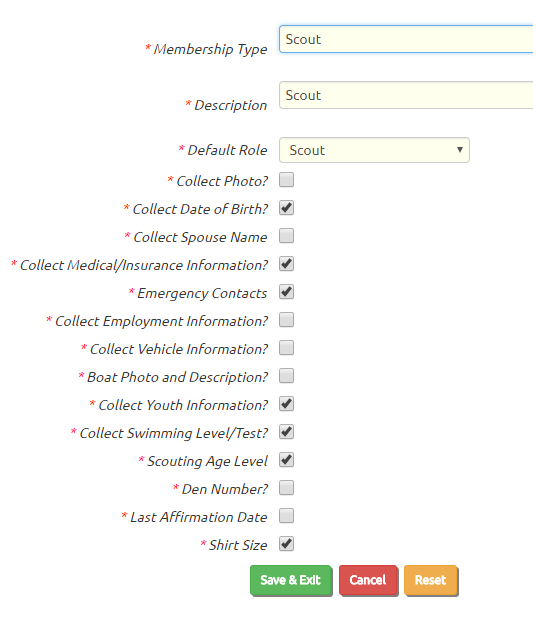533x618 pixels.
Task: Open the Default Role dropdown
Action: 374,150
